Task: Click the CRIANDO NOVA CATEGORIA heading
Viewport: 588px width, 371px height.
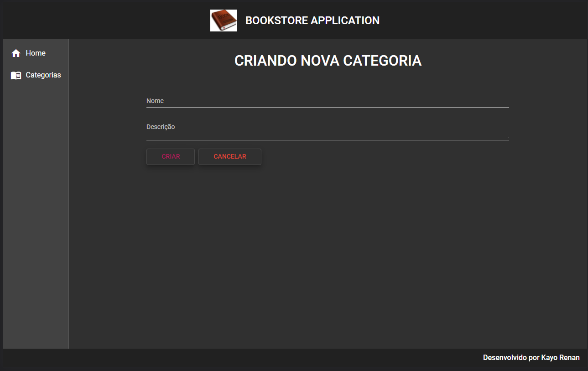Action: click(328, 60)
